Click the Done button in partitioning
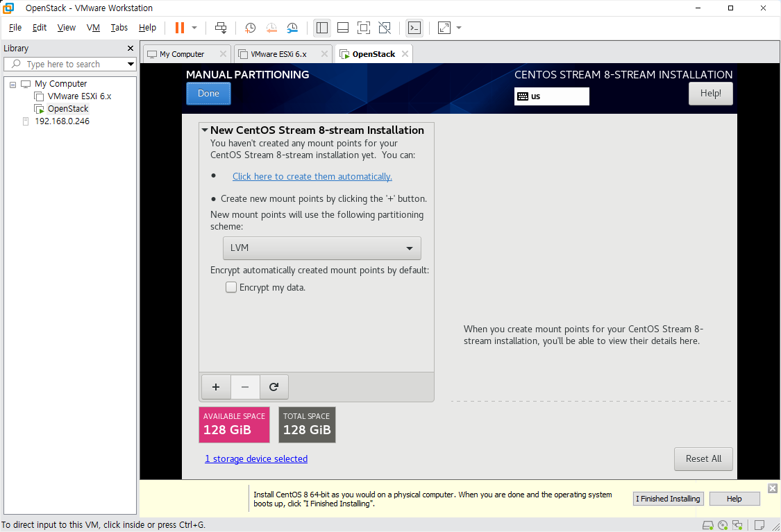Viewport: 781px width, 532px height. tap(208, 93)
